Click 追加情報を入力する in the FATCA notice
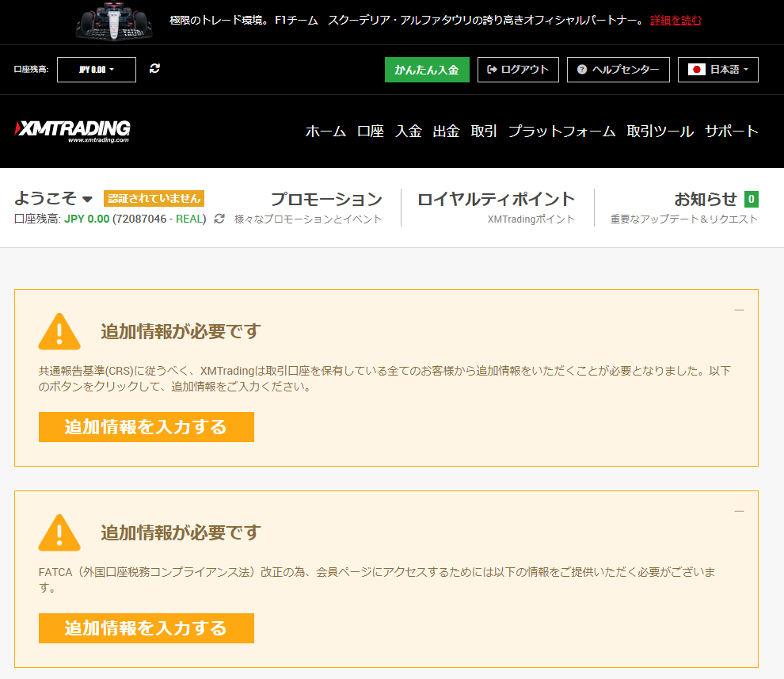This screenshot has width=784, height=679. 147,628
